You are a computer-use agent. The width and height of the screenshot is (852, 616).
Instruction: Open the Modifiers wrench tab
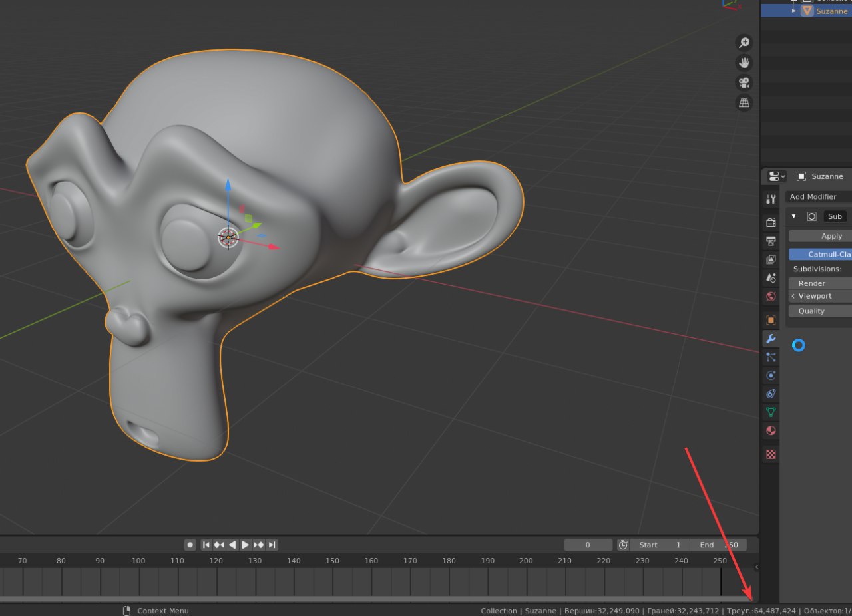tap(771, 339)
